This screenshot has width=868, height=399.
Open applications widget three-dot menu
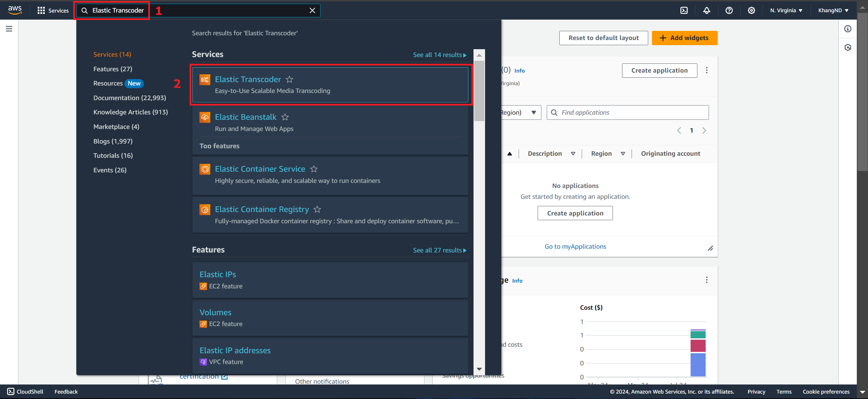coord(707,70)
